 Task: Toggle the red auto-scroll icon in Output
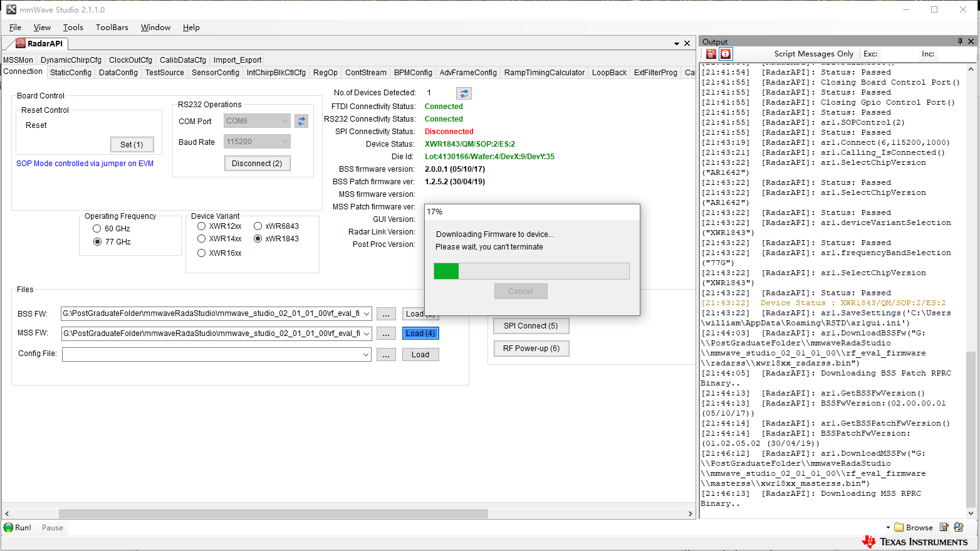point(726,54)
